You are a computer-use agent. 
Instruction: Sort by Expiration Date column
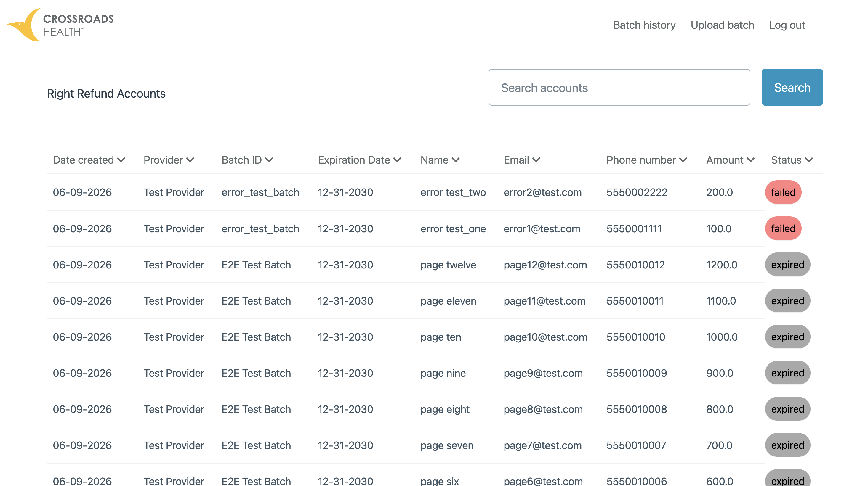coord(360,160)
